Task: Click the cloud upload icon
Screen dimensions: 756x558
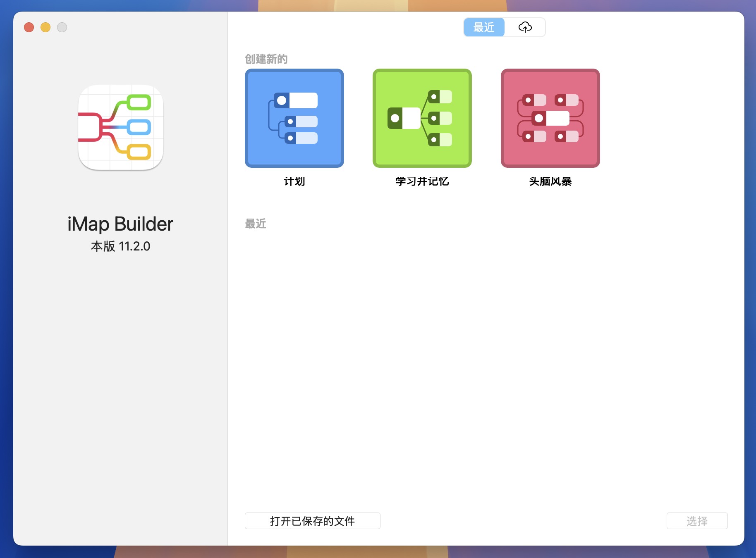Action: tap(525, 27)
